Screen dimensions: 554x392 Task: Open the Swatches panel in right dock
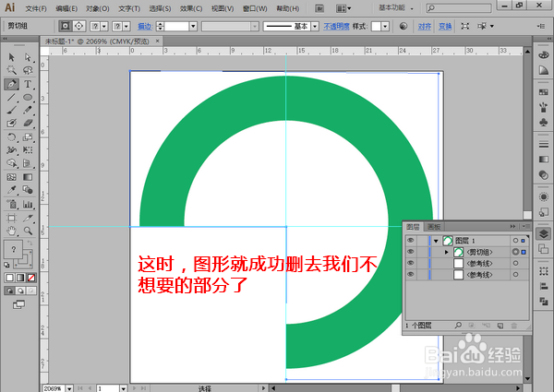click(x=544, y=92)
